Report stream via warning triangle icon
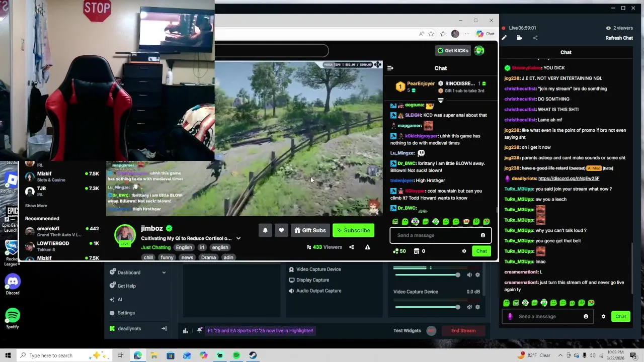 pos(367,247)
